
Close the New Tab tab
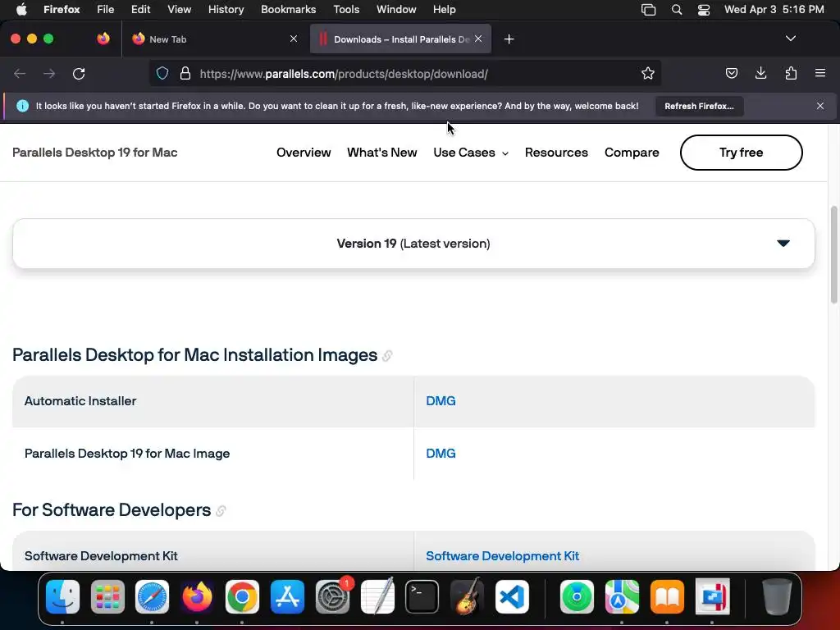[294, 39]
